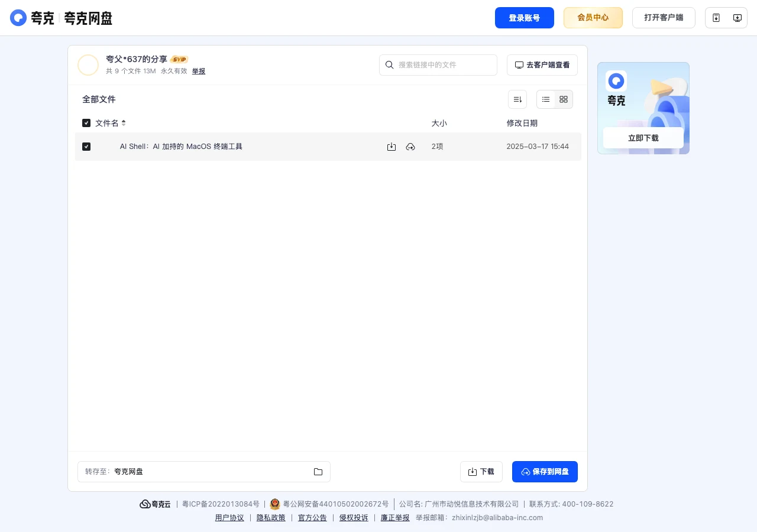Image resolution: width=757 pixels, height=532 pixels.
Task: Open the desktop client download icon
Action: coord(737,18)
